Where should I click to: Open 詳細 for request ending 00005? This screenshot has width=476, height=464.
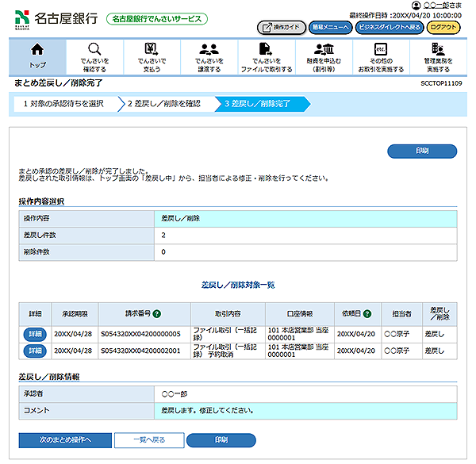click(x=35, y=334)
